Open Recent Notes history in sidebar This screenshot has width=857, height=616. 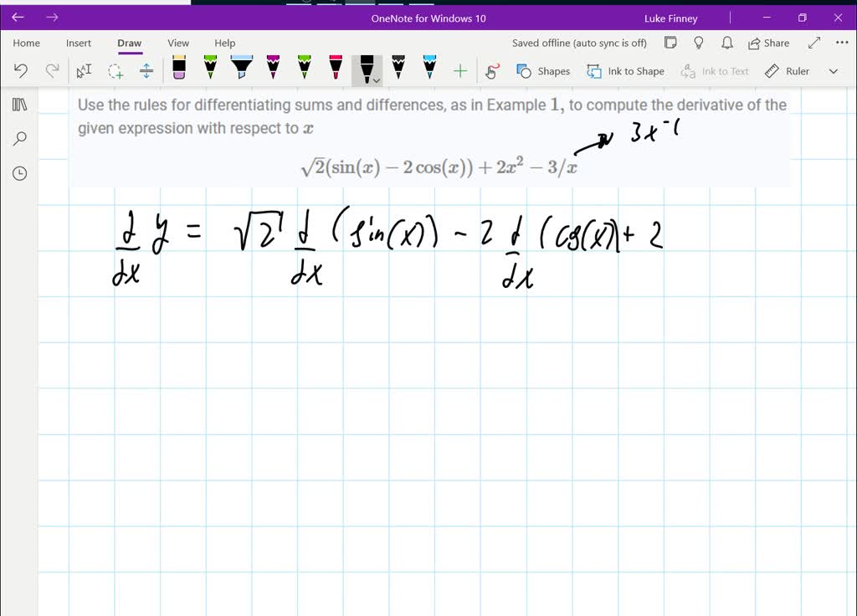click(x=18, y=173)
